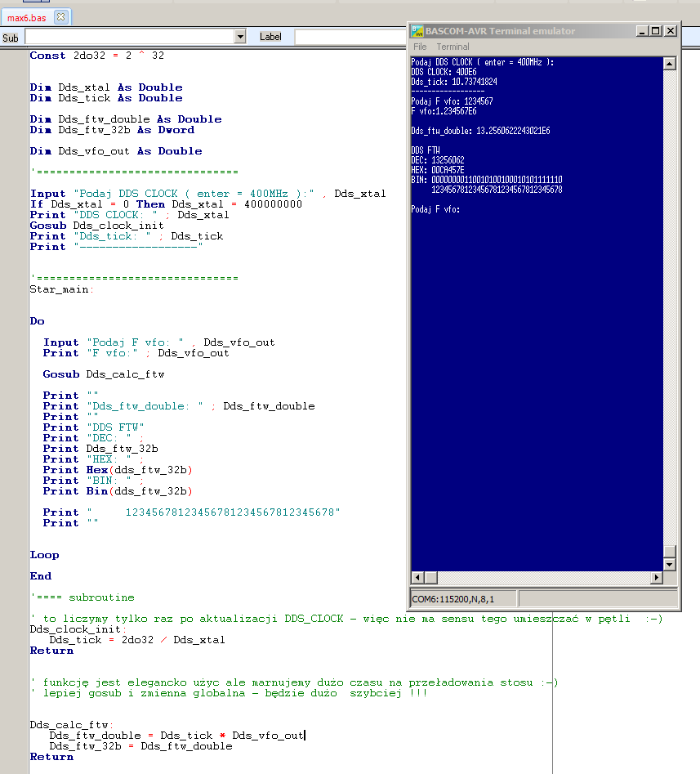Click the BASCOM-AVR terminal title bar icon

(x=417, y=31)
